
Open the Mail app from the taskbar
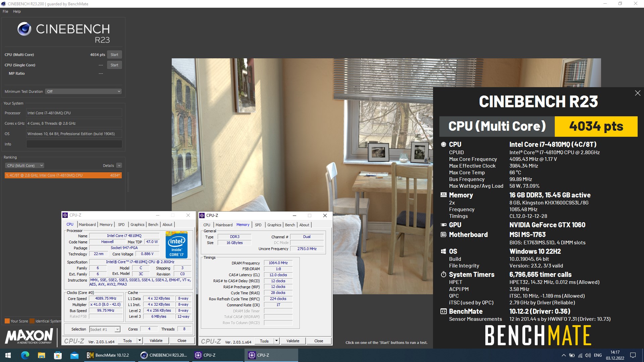coord(74,355)
